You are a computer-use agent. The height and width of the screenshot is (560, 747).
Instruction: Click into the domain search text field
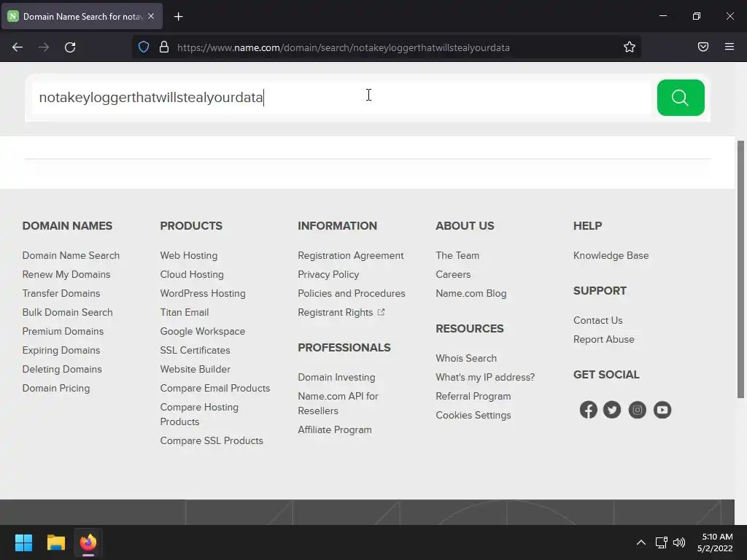coord(341,98)
